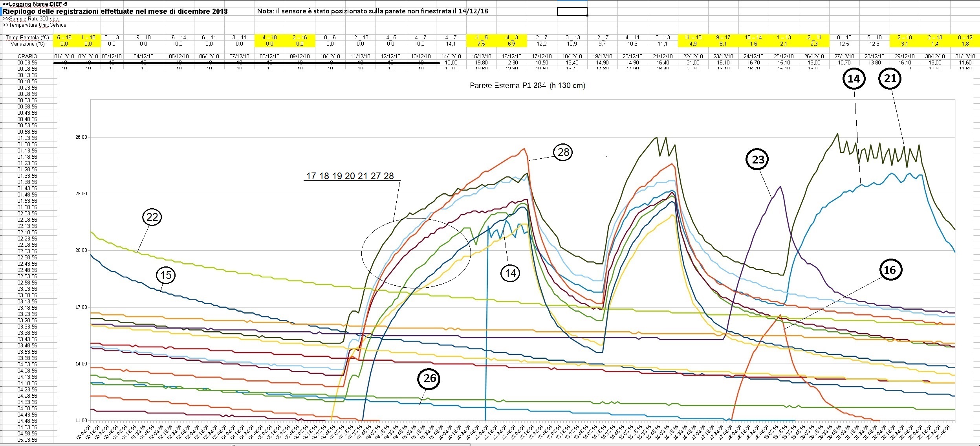This screenshot has width=980, height=446.
Task: Click the bold circled label 26
Action: (x=429, y=378)
